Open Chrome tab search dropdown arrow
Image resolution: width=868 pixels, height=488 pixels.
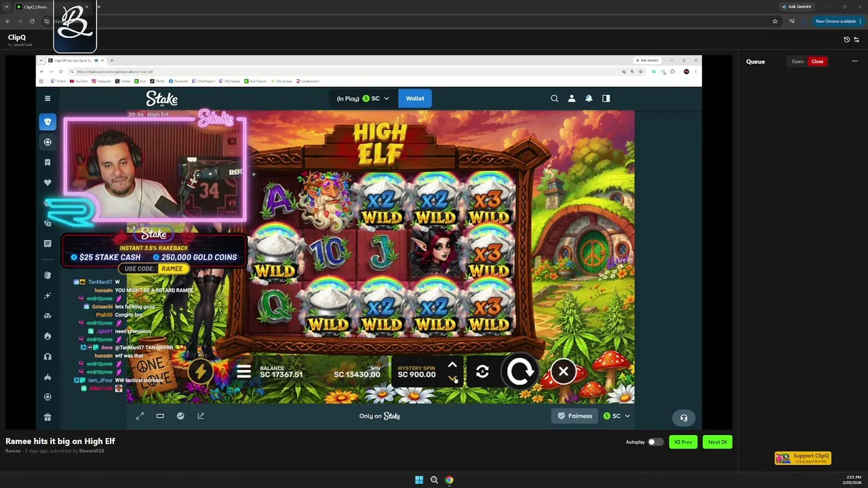(x=7, y=7)
